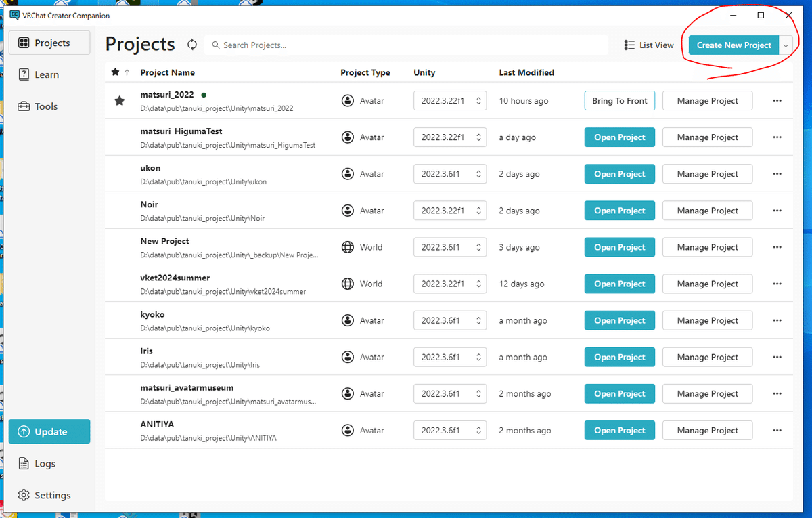
Task: Open the three-dot menu for matsuri_2022
Action: (777, 101)
